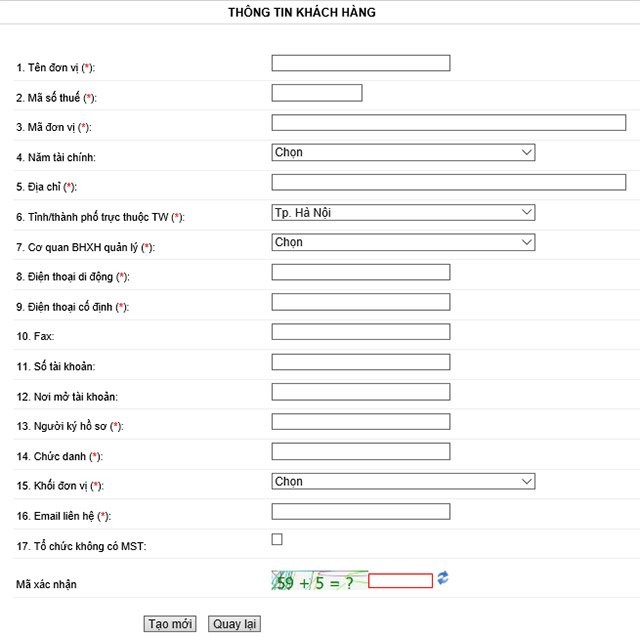
Task: Click the Quay lại button
Action: click(234, 624)
